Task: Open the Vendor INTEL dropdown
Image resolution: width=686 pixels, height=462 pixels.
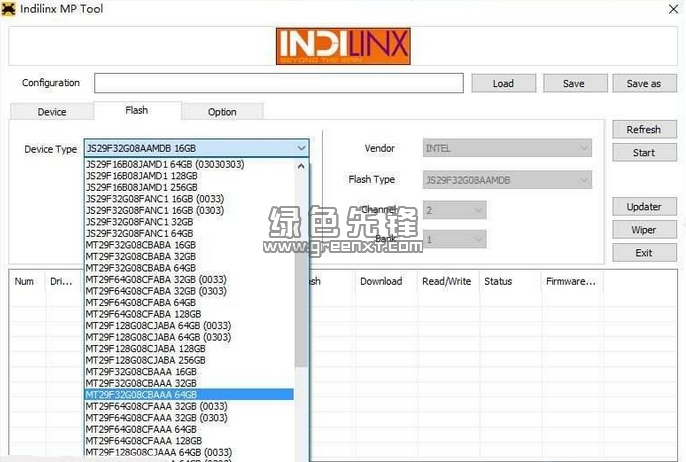Action: click(x=507, y=148)
